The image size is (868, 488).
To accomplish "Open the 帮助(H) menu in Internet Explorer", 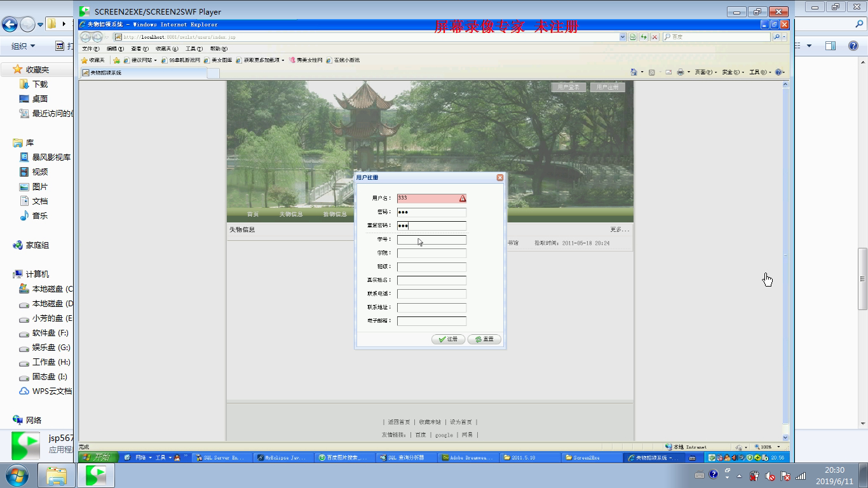I will tap(219, 48).
